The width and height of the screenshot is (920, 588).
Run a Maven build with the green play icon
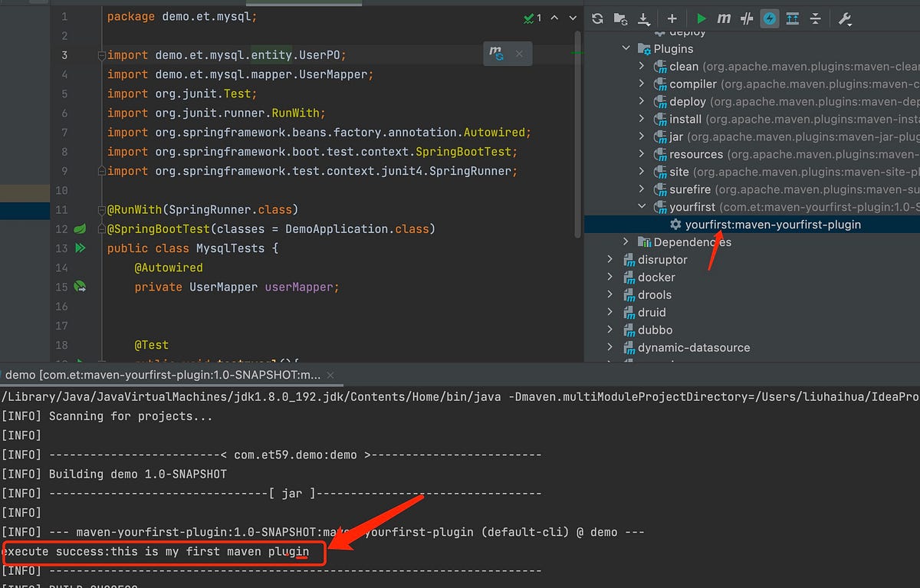700,18
